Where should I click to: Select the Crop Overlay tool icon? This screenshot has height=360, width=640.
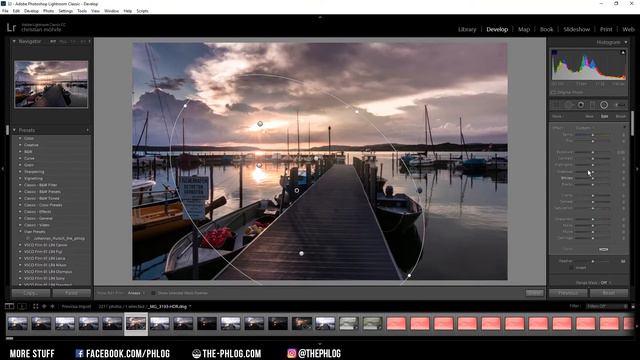coord(556,105)
